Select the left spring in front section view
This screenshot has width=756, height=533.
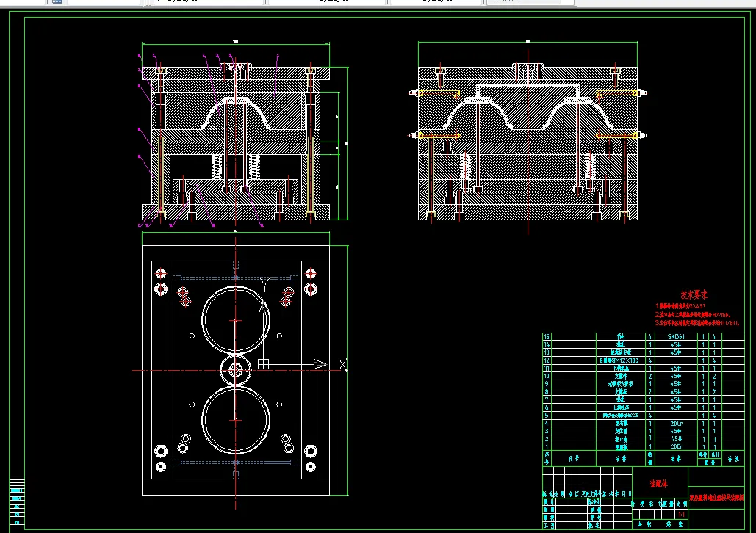[x=217, y=166]
